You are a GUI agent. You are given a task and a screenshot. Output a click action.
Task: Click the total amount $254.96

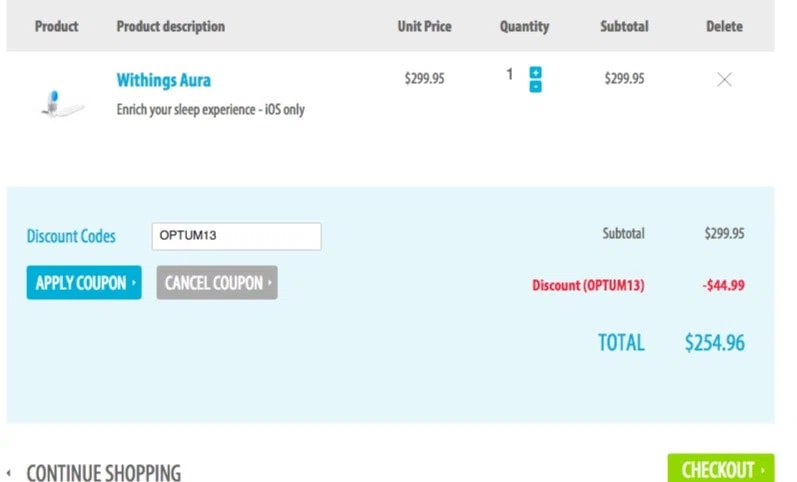(715, 343)
